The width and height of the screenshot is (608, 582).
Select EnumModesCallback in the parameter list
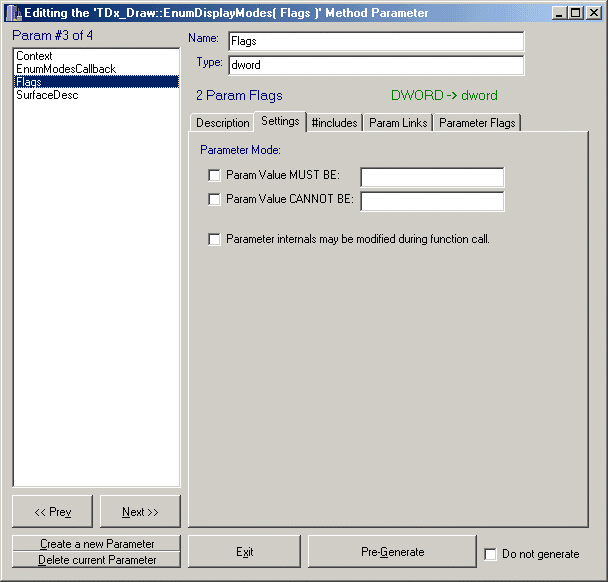[66, 69]
